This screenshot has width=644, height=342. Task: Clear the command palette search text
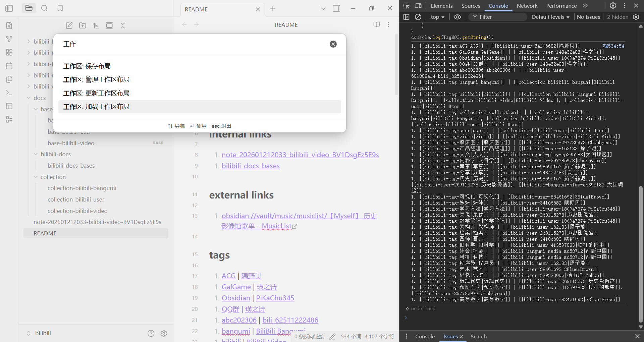[333, 44]
